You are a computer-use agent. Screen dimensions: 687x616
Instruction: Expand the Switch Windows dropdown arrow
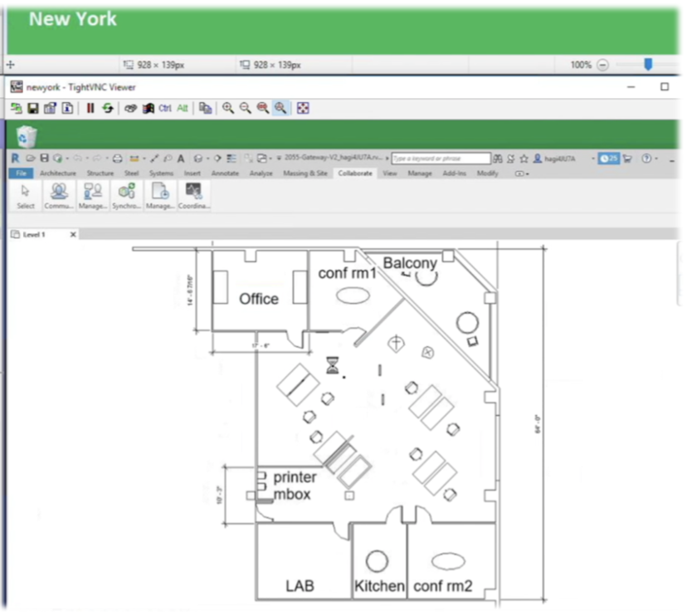(x=270, y=159)
